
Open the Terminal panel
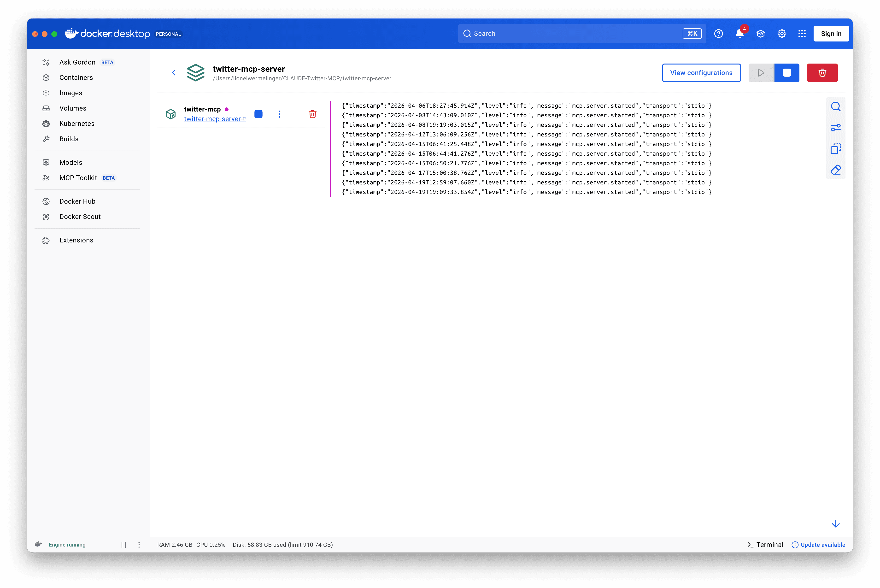pos(765,545)
